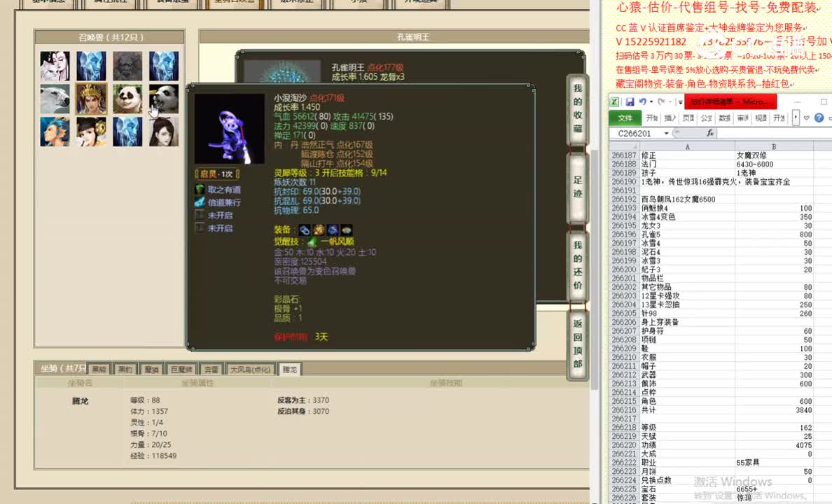This screenshot has height=504, width=832.
Task: Click the 取之有道 skill icon
Action: [200, 190]
